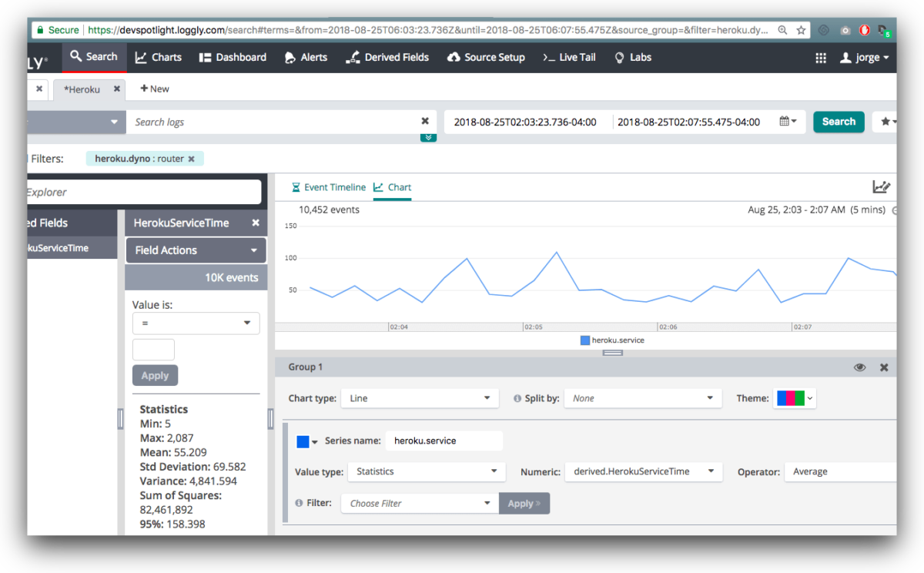Click the time range start date input field
The width and height of the screenshot is (924, 573).
pyautogui.click(x=527, y=121)
